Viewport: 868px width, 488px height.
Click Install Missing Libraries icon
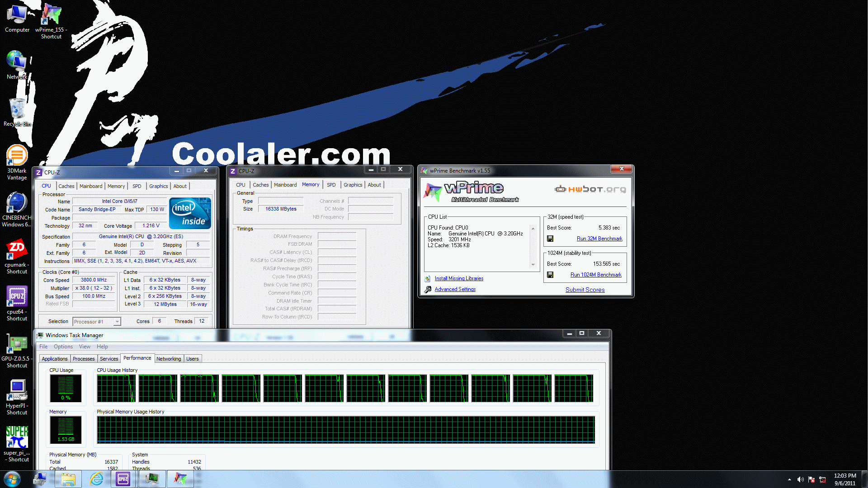428,278
